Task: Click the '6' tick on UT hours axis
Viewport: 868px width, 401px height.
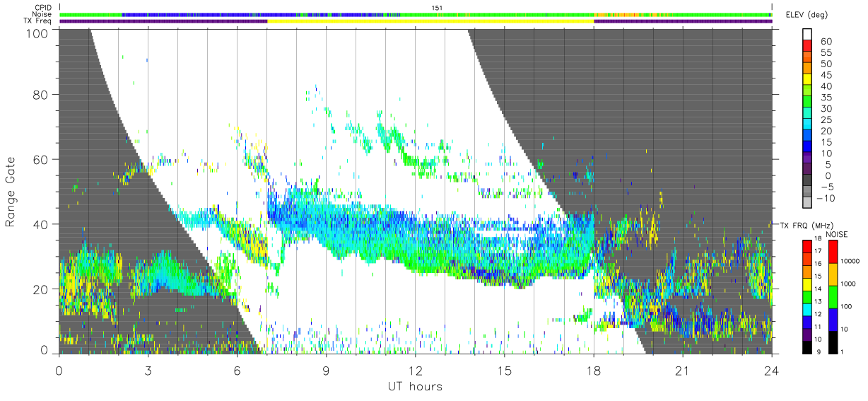Action: [237, 370]
